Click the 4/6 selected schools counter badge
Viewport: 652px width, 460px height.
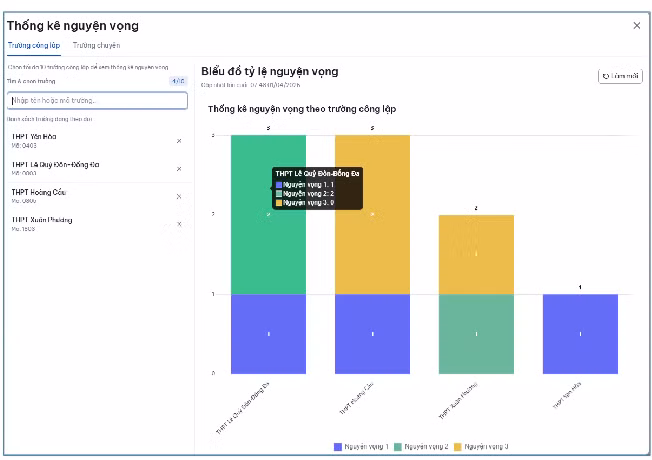[177, 81]
